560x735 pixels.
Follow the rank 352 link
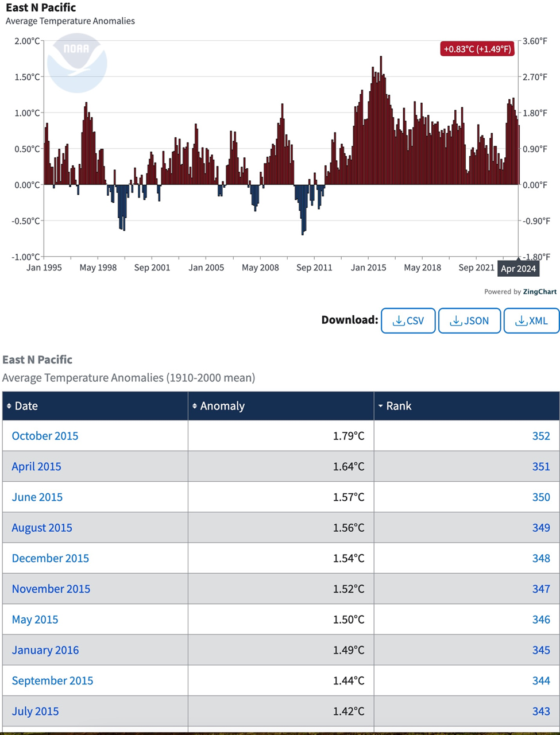point(540,436)
